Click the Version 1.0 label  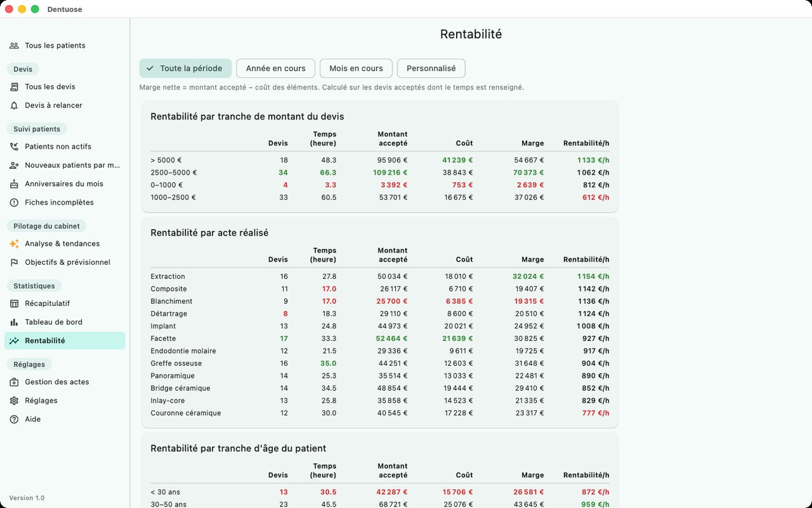tap(27, 498)
